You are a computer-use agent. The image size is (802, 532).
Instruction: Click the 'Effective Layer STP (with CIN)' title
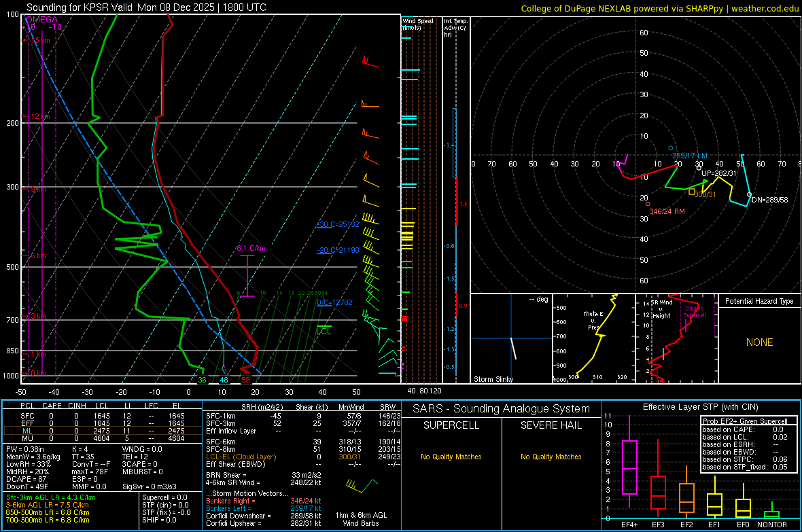coord(700,407)
